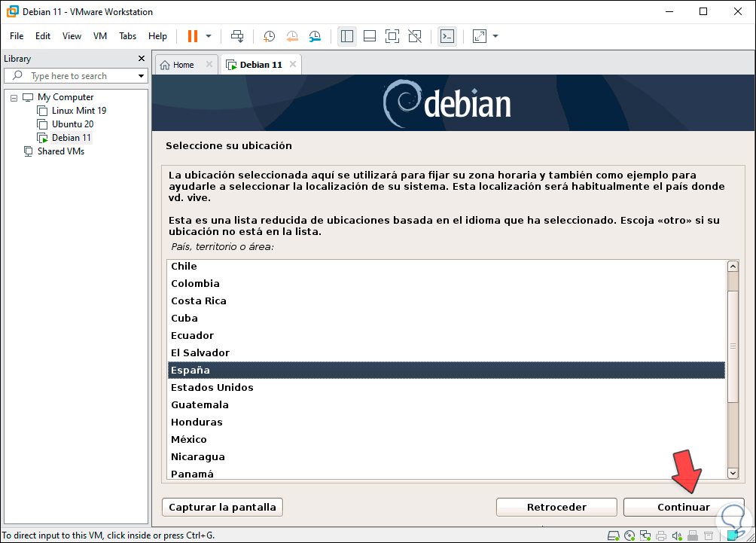This screenshot has height=543, width=756.
Task: Close the Library panel
Action: click(x=142, y=58)
